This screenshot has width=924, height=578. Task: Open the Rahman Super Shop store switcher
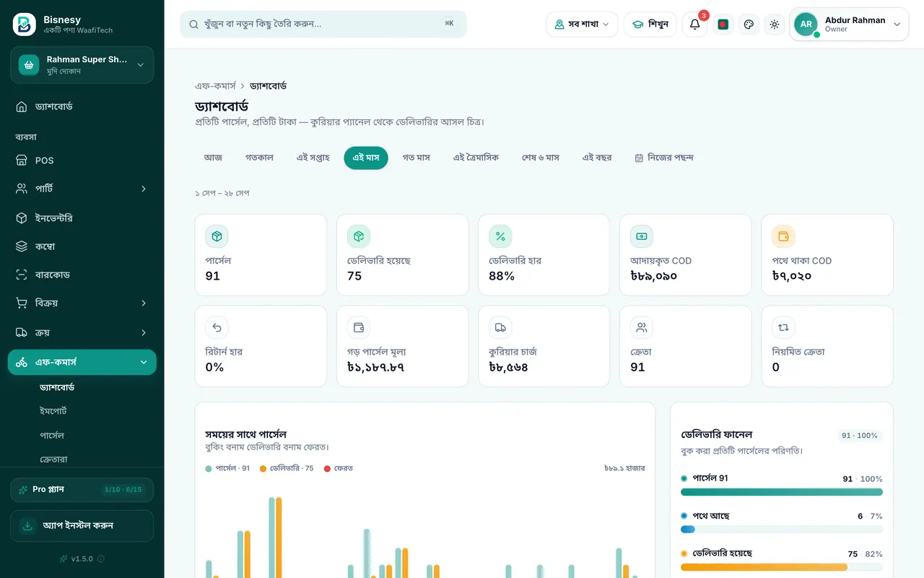(82, 65)
